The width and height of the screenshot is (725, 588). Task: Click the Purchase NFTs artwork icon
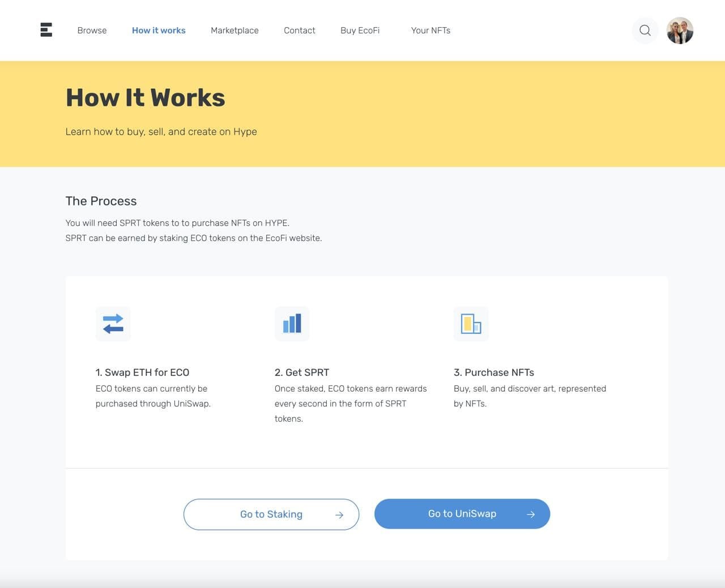tap(471, 324)
